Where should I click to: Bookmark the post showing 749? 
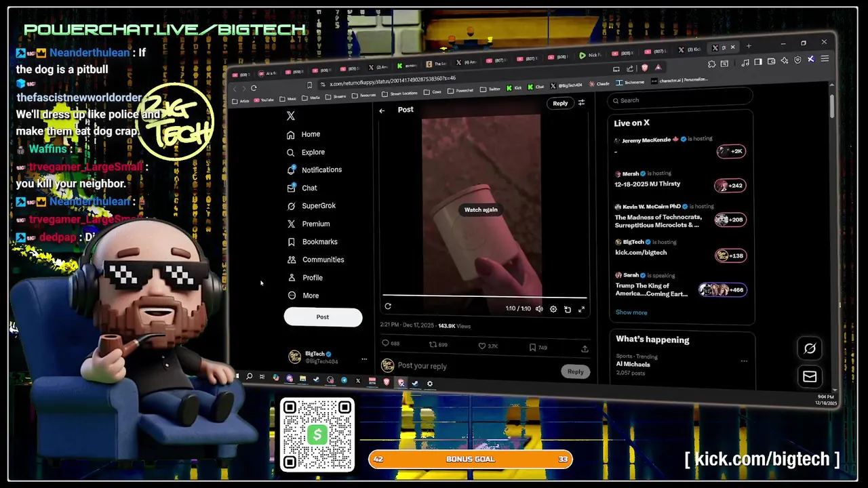tap(538, 348)
